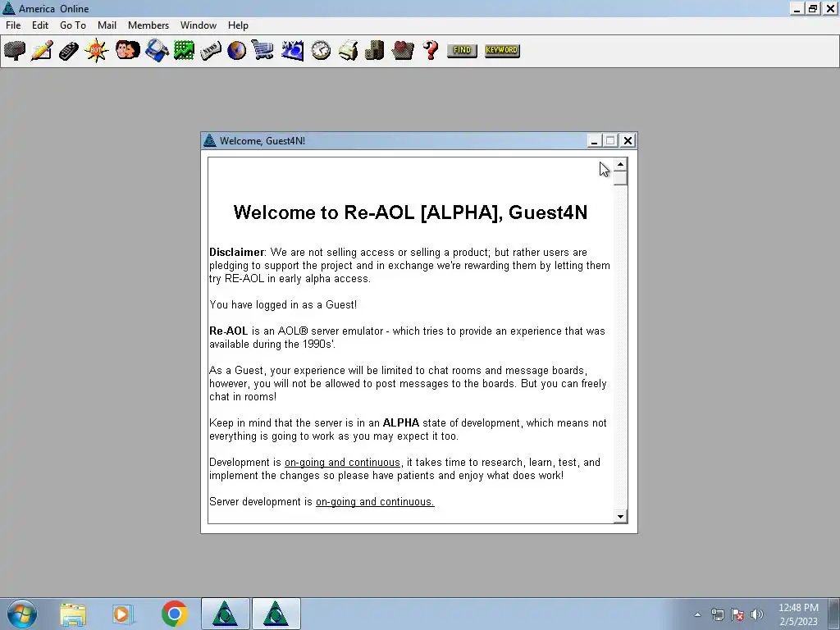The image size is (840, 630).
Task: Click underlined 'on-going and continuous' after 'Development is'
Action: point(342,463)
